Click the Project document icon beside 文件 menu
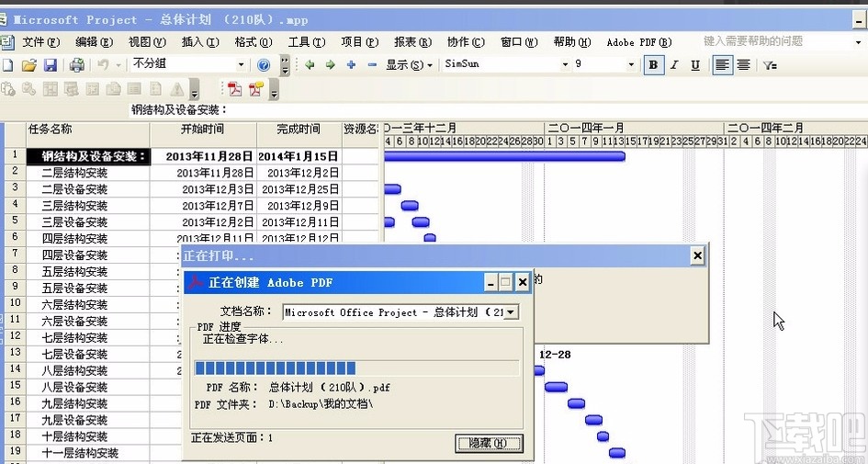Screen dimensions: 868x464 (6, 42)
